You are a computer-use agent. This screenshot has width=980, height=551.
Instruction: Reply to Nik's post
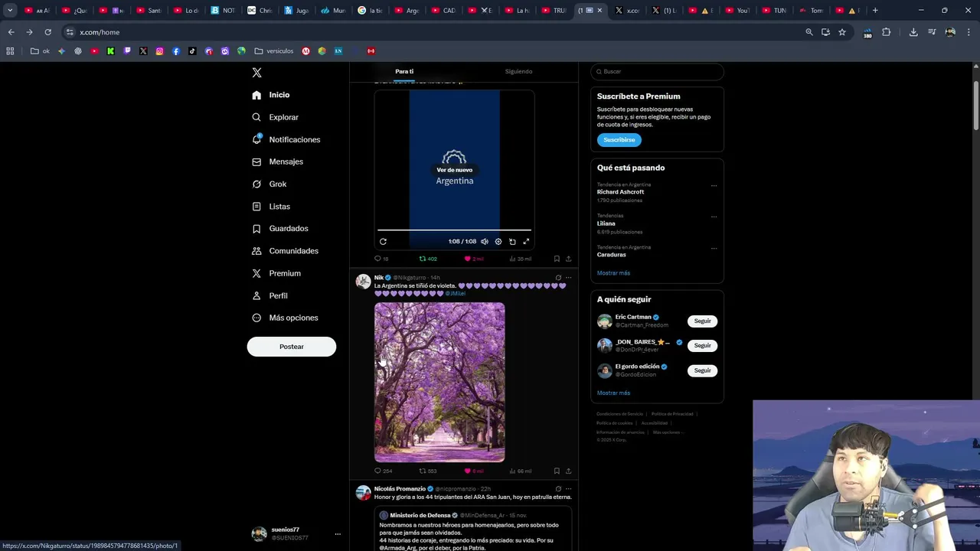point(382,471)
